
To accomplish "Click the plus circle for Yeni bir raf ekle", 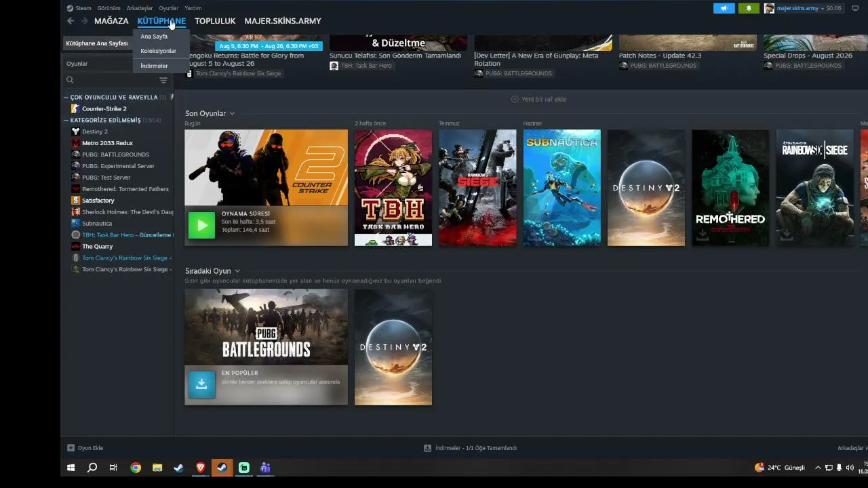I will 515,99.
